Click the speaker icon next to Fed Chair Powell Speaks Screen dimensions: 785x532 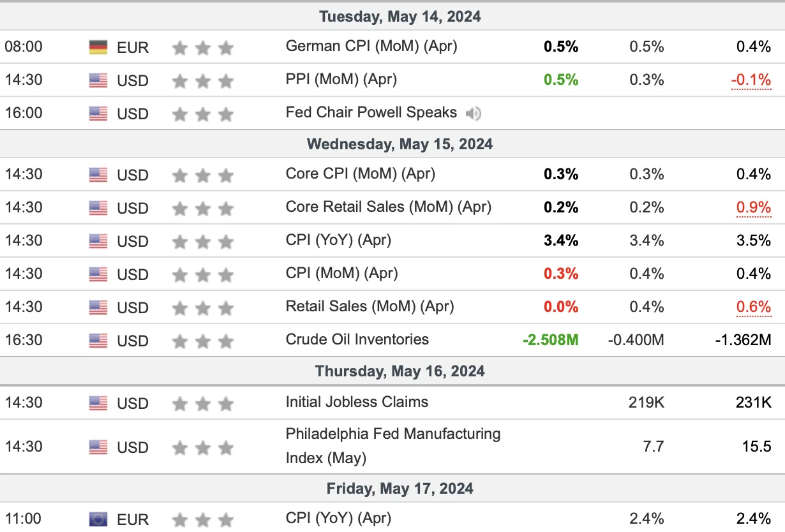click(473, 114)
